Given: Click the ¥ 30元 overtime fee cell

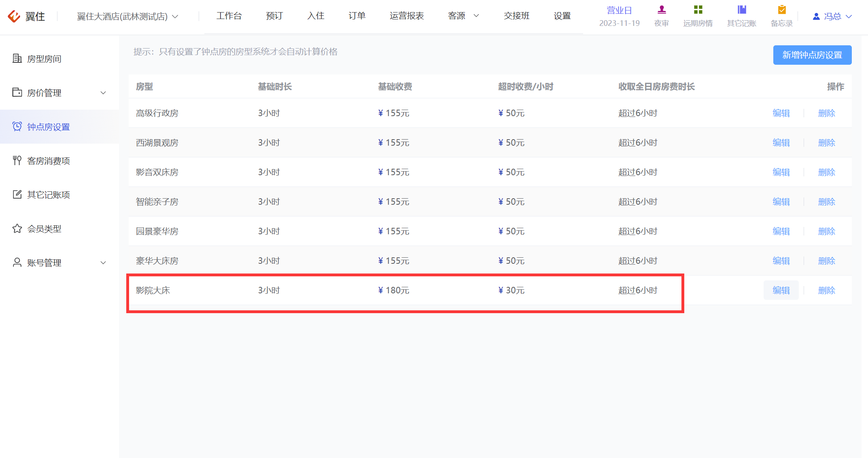Looking at the screenshot, I should pos(511,290).
